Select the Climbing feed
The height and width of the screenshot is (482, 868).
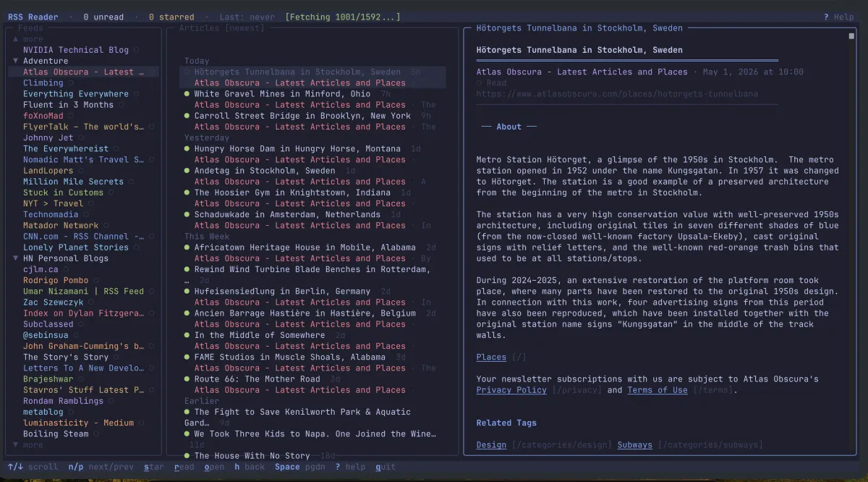pyautogui.click(x=43, y=83)
